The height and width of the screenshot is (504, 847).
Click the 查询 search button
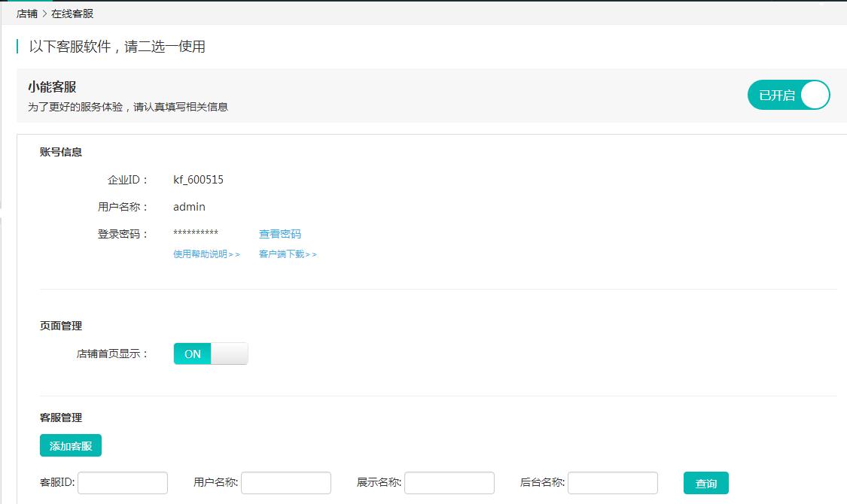click(x=705, y=484)
